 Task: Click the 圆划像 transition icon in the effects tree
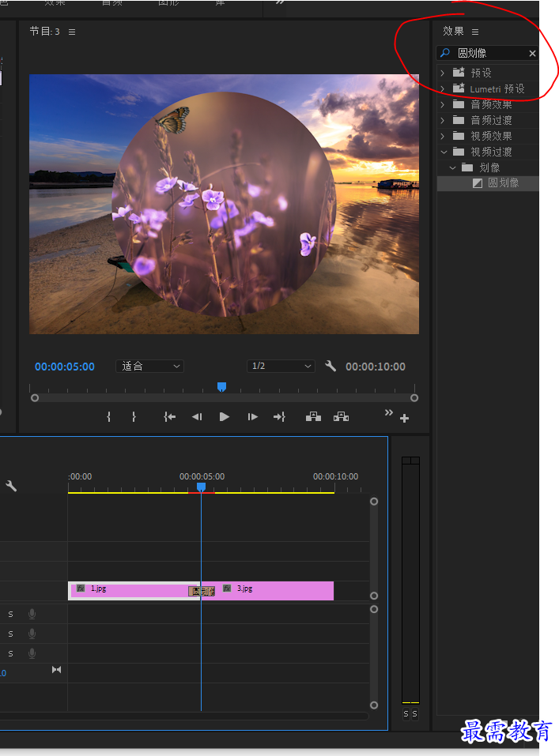(x=478, y=183)
